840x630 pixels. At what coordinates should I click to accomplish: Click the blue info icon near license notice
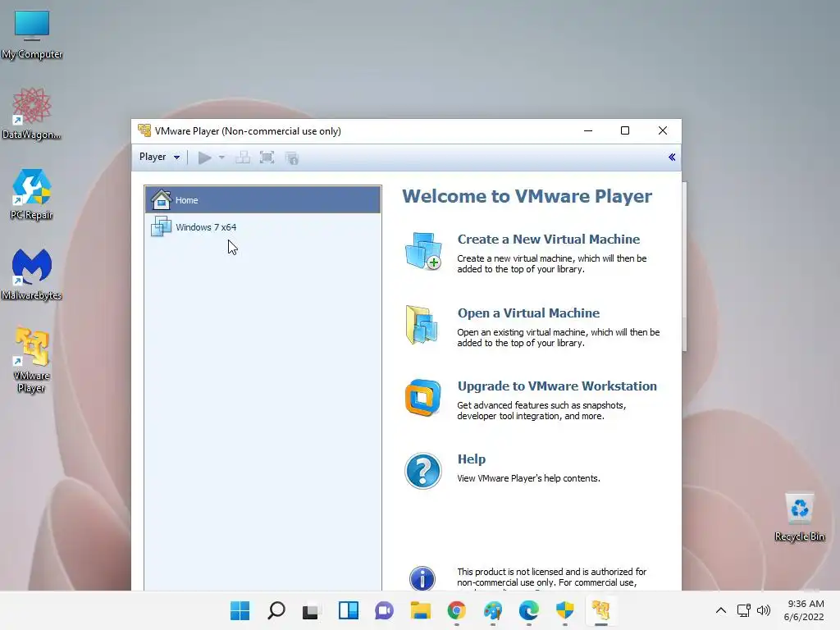(422, 578)
